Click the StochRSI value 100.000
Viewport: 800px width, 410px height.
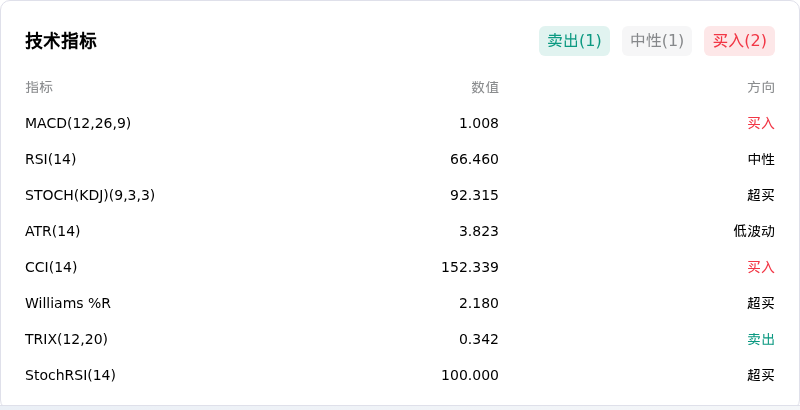[470, 375]
